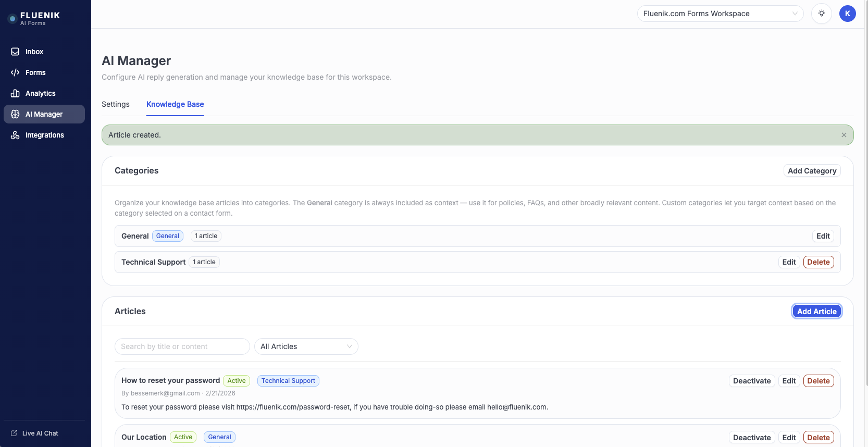The image size is (868, 447).
Task: Deactivate the Our Location article
Action: click(751, 437)
